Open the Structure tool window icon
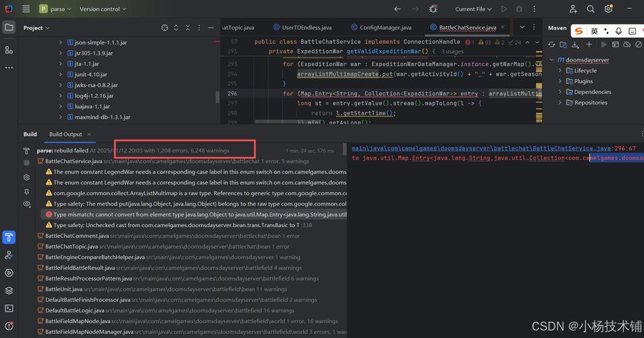 (9, 50)
